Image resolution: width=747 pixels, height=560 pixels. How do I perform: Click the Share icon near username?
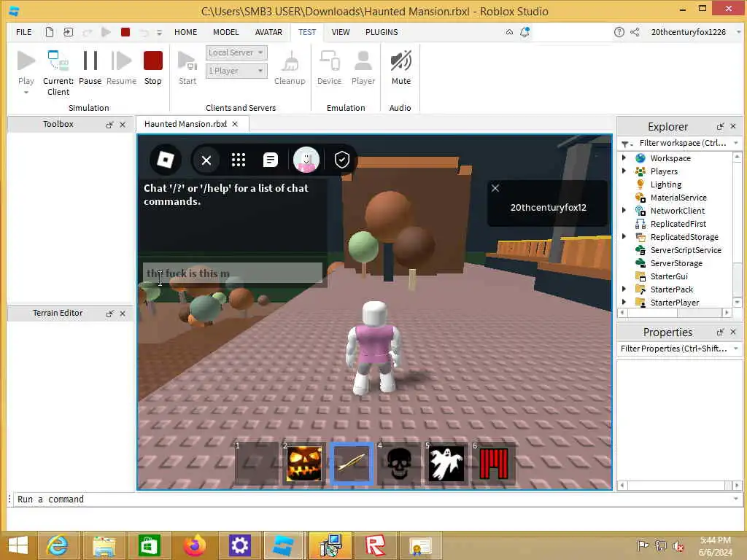[x=635, y=32]
